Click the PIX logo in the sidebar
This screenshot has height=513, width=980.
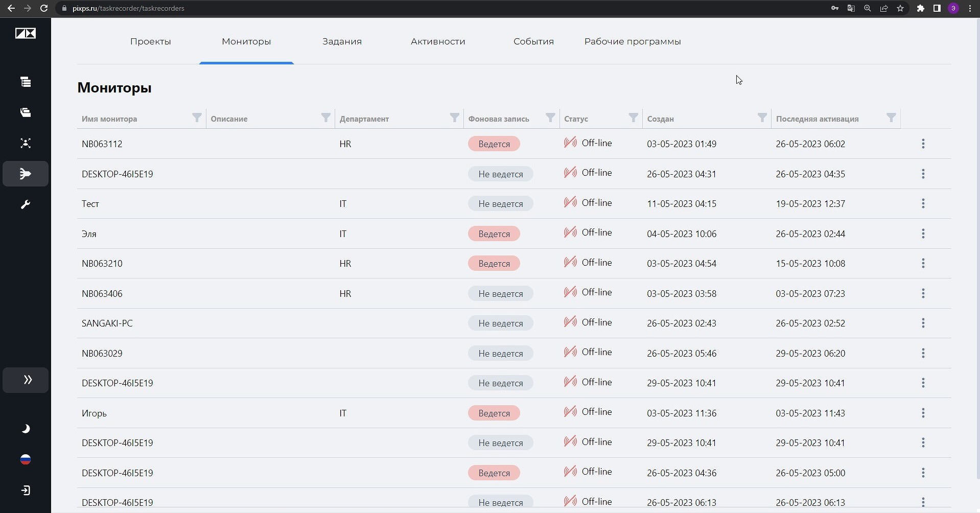[26, 34]
